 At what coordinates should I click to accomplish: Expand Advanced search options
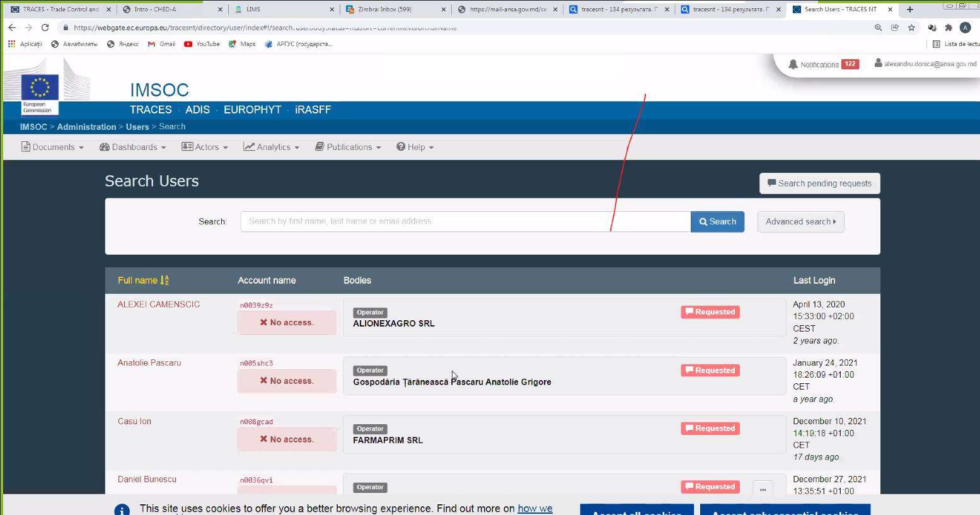pos(800,221)
